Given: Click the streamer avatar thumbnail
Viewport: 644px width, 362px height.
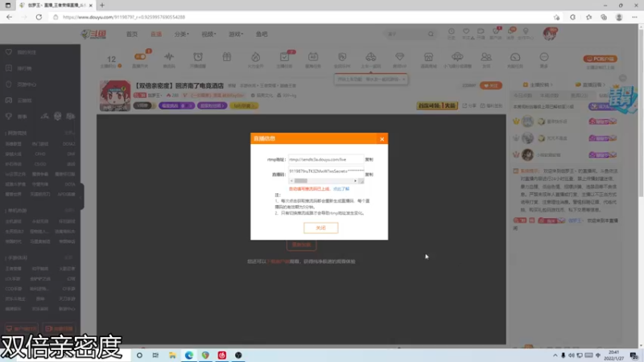Looking at the screenshot, I should [115, 96].
